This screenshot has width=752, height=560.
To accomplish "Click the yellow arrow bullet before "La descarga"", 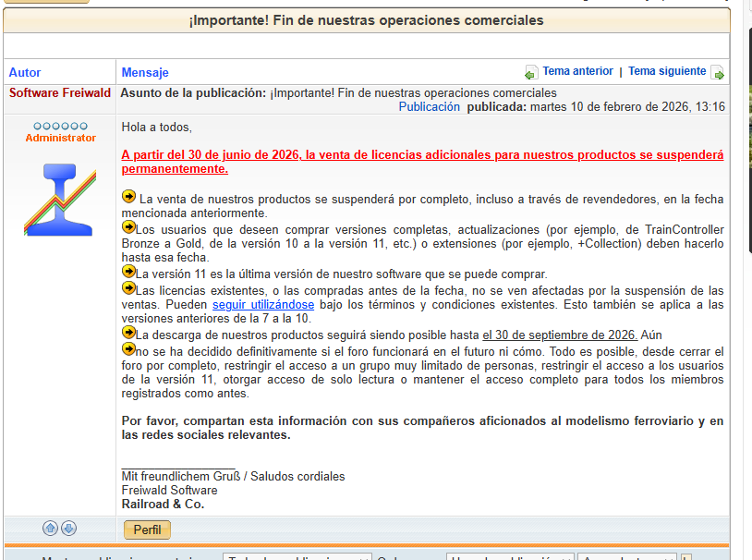I will (x=128, y=333).
